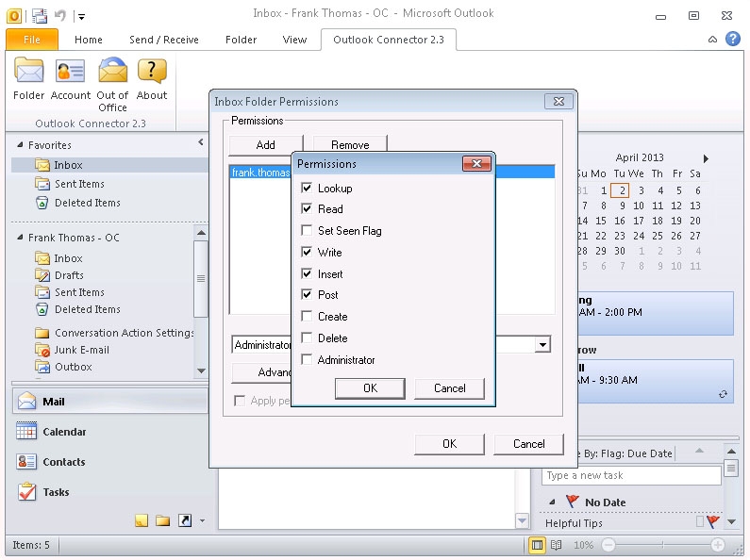
Task: Click OK in the Permissions dialog
Action: pos(370,388)
